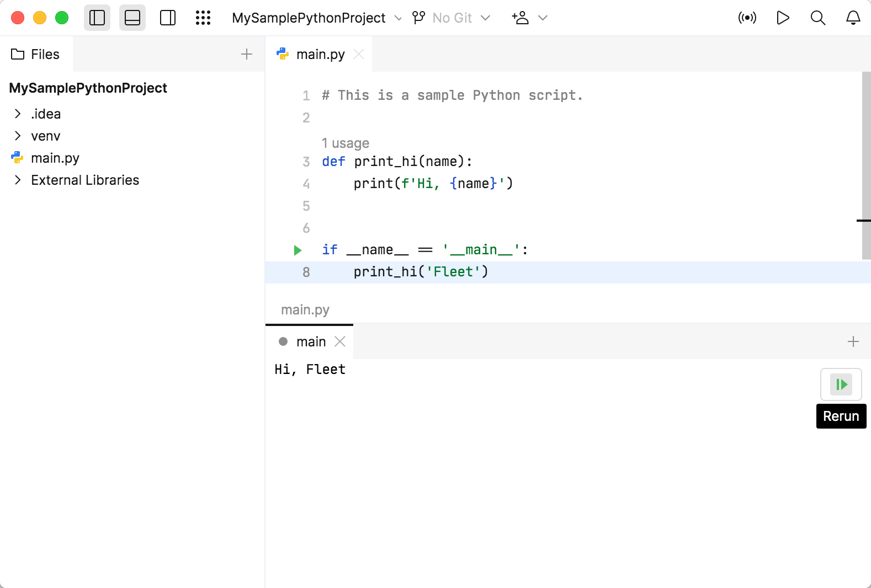Open main.py in the file tree

pyautogui.click(x=55, y=158)
